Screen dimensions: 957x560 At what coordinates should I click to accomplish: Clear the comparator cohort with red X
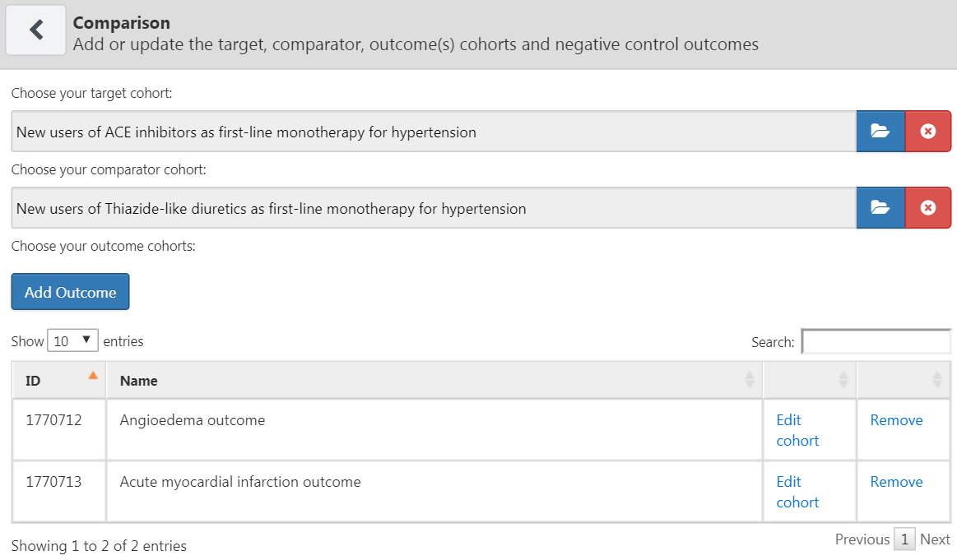[x=927, y=208]
